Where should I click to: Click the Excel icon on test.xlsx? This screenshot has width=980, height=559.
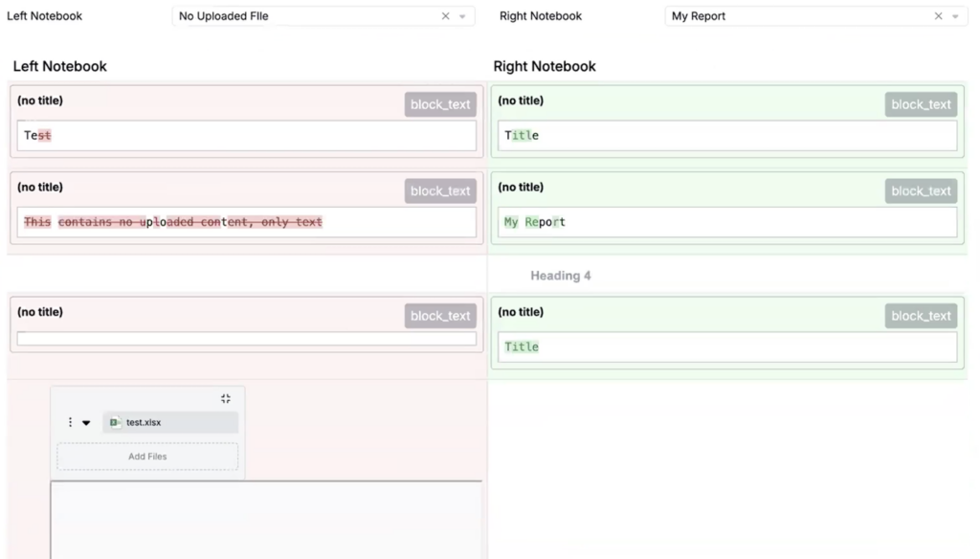(115, 422)
